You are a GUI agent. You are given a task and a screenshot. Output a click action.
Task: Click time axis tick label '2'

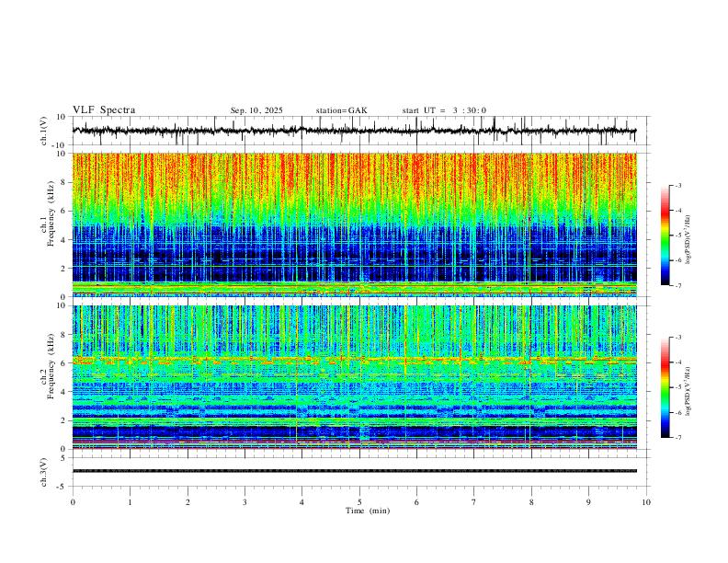(x=188, y=502)
